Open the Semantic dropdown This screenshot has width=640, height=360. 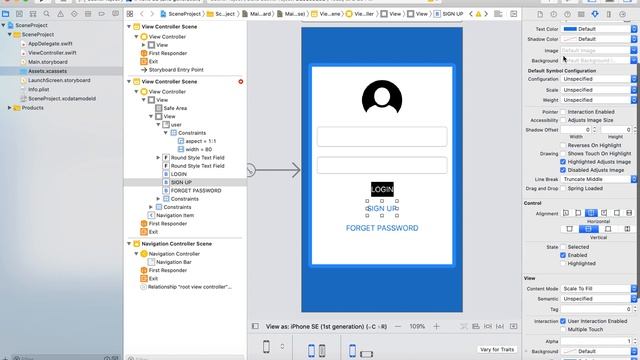599,299
